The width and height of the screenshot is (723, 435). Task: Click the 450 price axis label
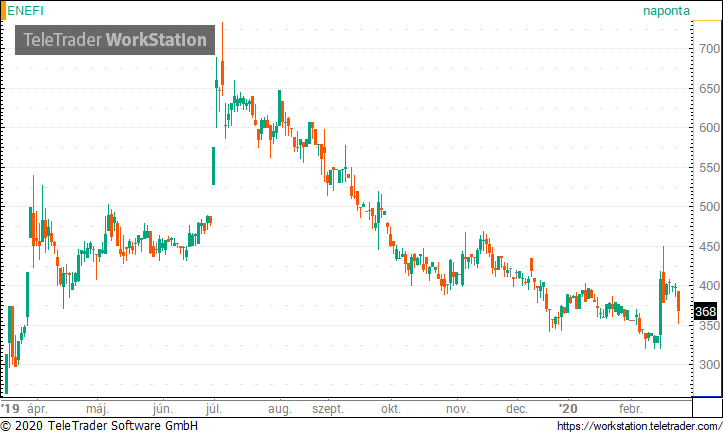(x=709, y=246)
